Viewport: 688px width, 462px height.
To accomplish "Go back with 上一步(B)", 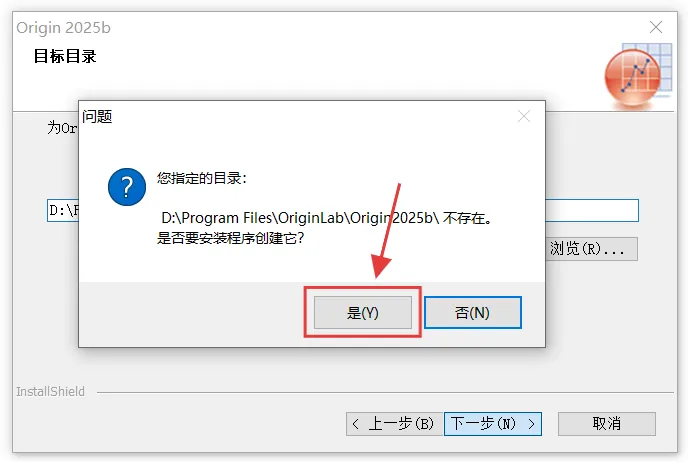I will tap(394, 424).
